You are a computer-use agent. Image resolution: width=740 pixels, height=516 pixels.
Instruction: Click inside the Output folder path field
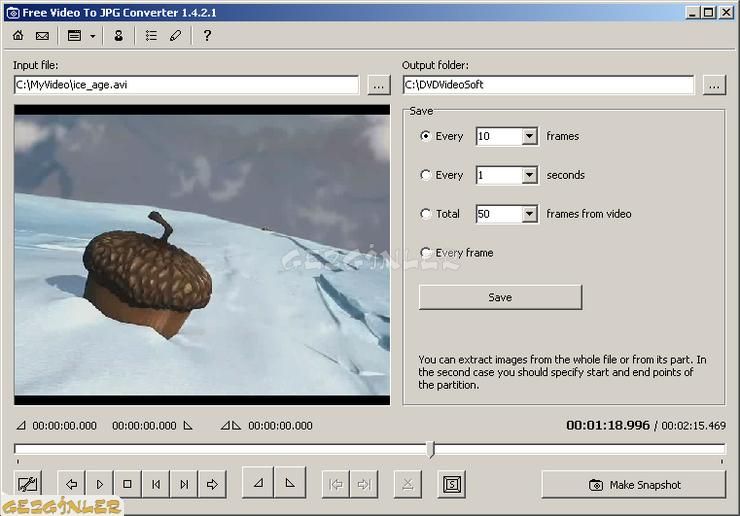coord(548,85)
